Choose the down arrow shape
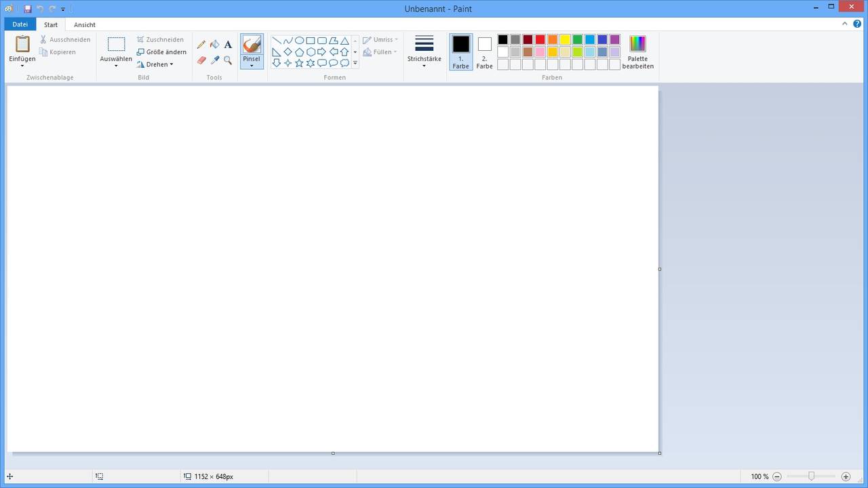The width and height of the screenshot is (868, 488). click(x=277, y=63)
